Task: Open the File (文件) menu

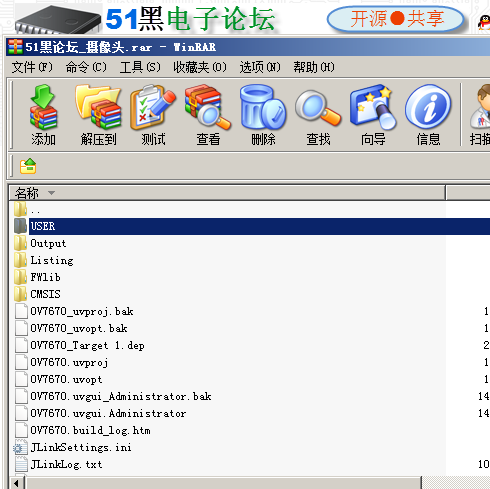Action: [32, 67]
